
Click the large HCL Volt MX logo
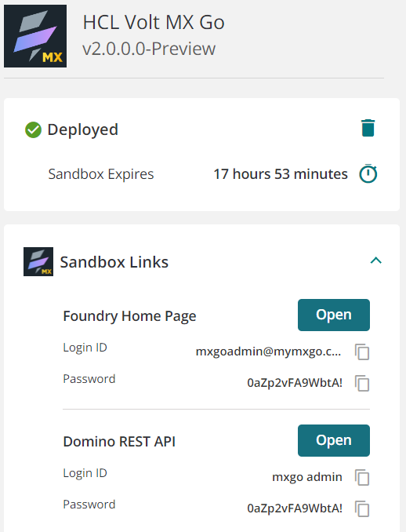click(x=35, y=36)
